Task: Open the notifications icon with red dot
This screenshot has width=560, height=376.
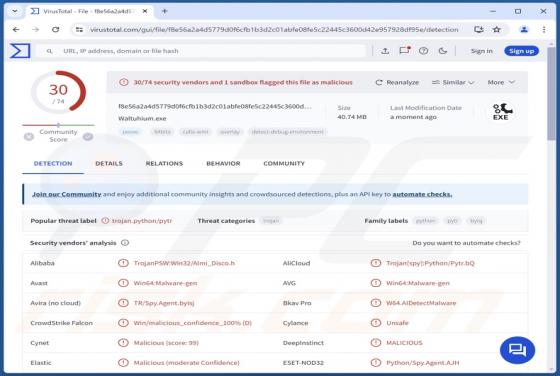Action: click(404, 51)
